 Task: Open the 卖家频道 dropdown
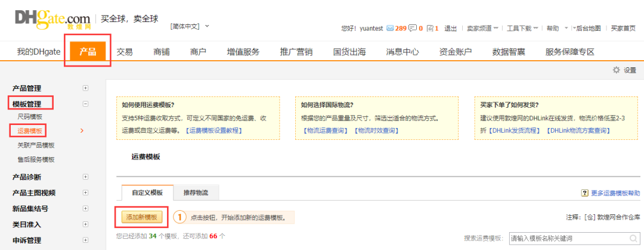(482, 29)
